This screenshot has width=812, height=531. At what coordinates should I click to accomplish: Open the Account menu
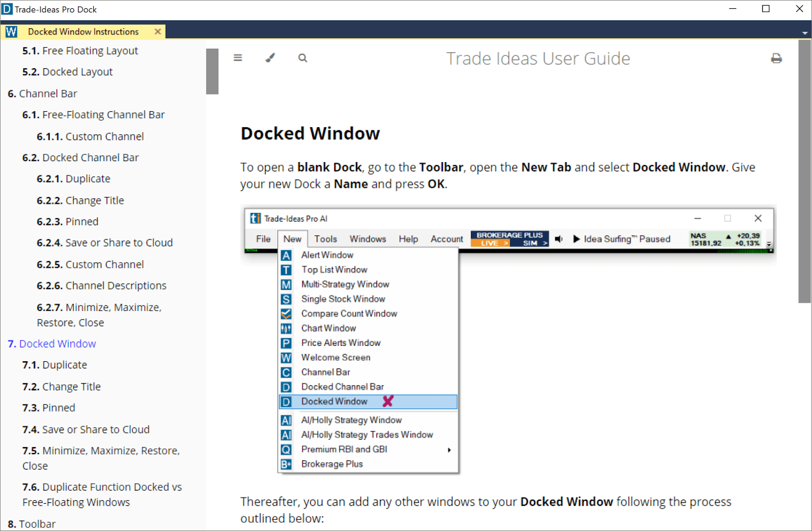coord(446,239)
